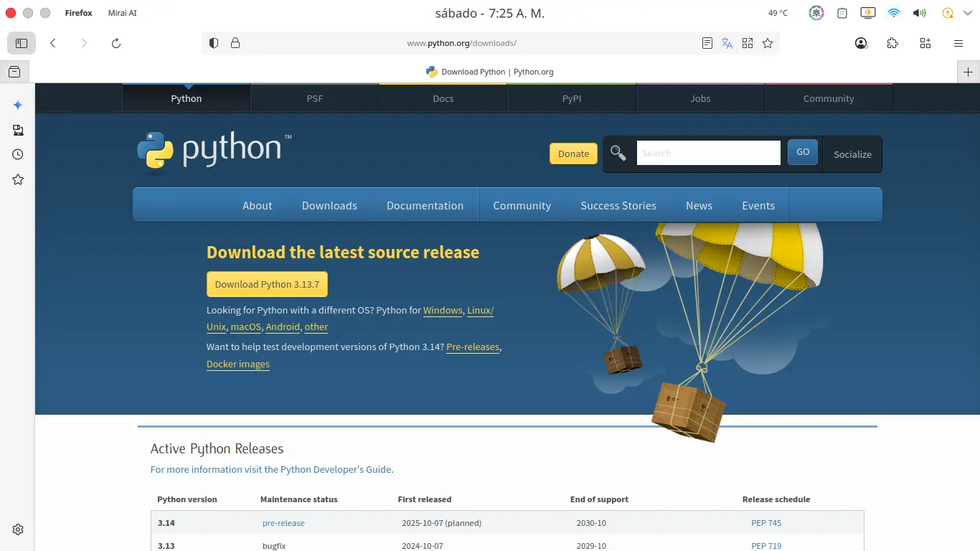This screenshot has height=551, width=980.
Task: Open the Success Stories menu item
Action: tap(618, 206)
